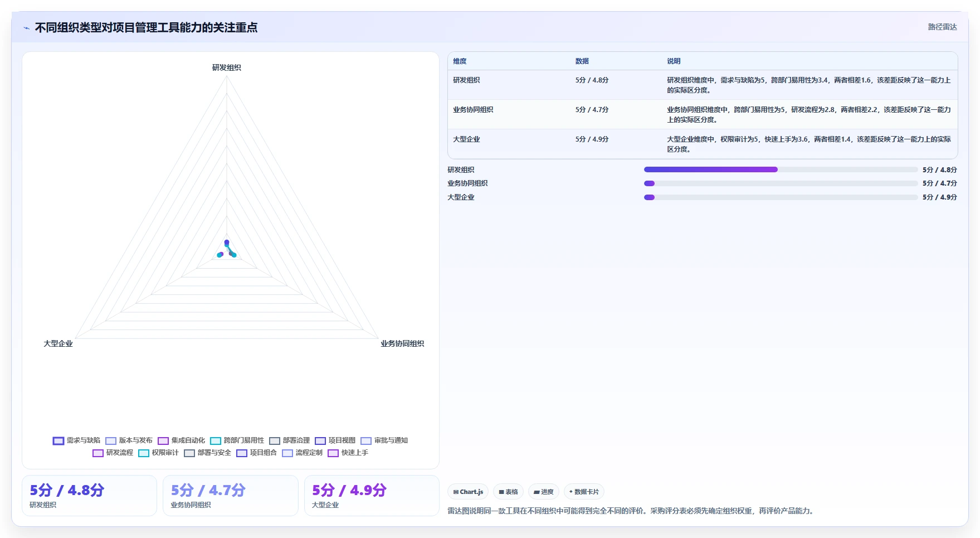Click the 路径雷达 label in header
980x538 pixels.
(942, 27)
